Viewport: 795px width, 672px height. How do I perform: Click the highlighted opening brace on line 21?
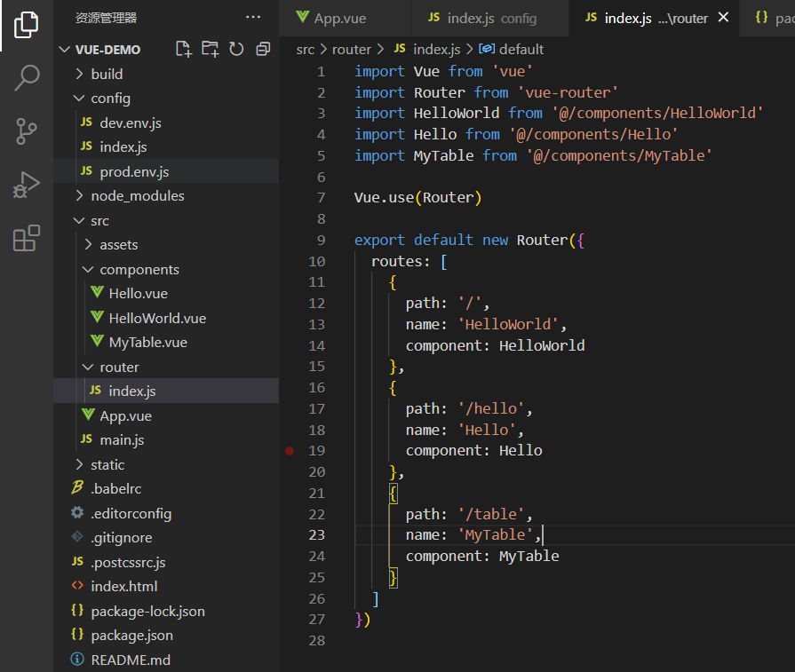[393, 493]
